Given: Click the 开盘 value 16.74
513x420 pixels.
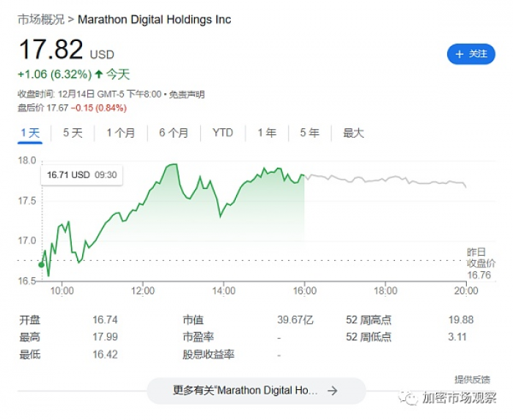Looking at the screenshot, I should 105,320.
